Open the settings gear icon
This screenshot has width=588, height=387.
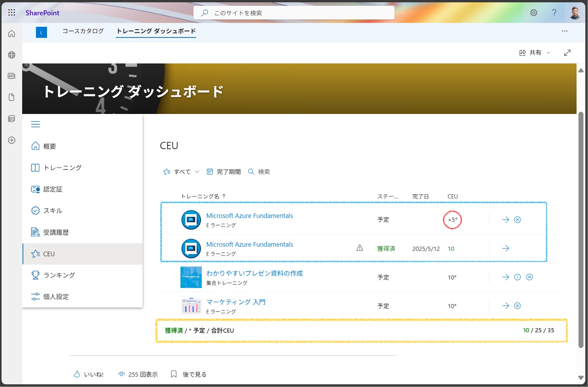click(x=534, y=13)
